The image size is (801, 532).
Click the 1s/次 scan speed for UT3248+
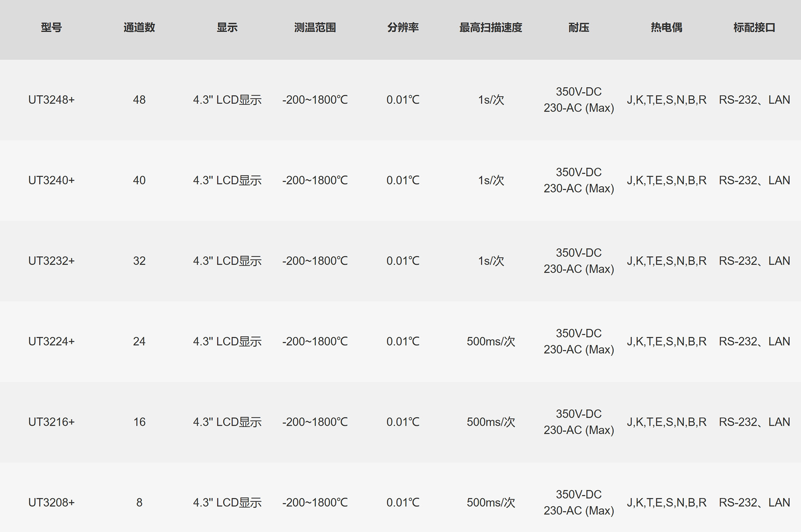pos(491,100)
